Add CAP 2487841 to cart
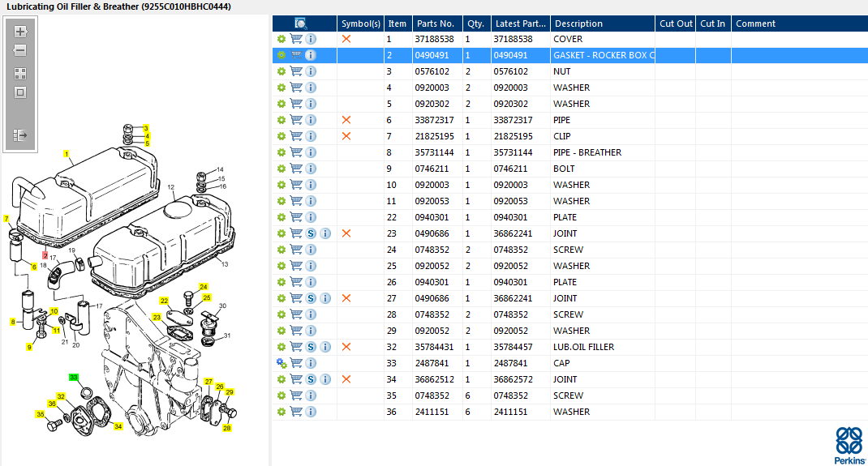The image size is (868, 466). [x=296, y=362]
